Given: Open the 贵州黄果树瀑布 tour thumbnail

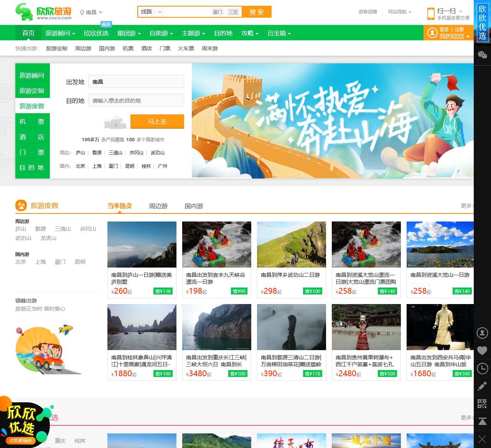Looking at the screenshot, I should [x=366, y=327].
